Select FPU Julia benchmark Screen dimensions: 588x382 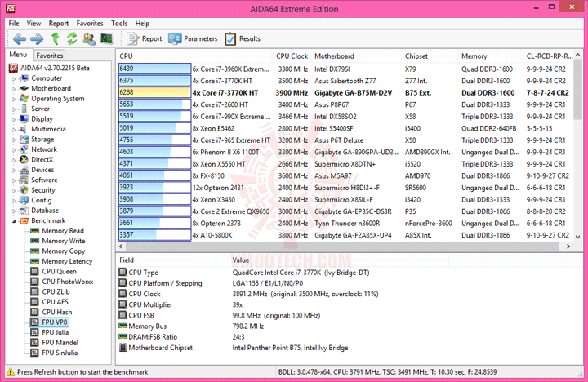point(56,332)
